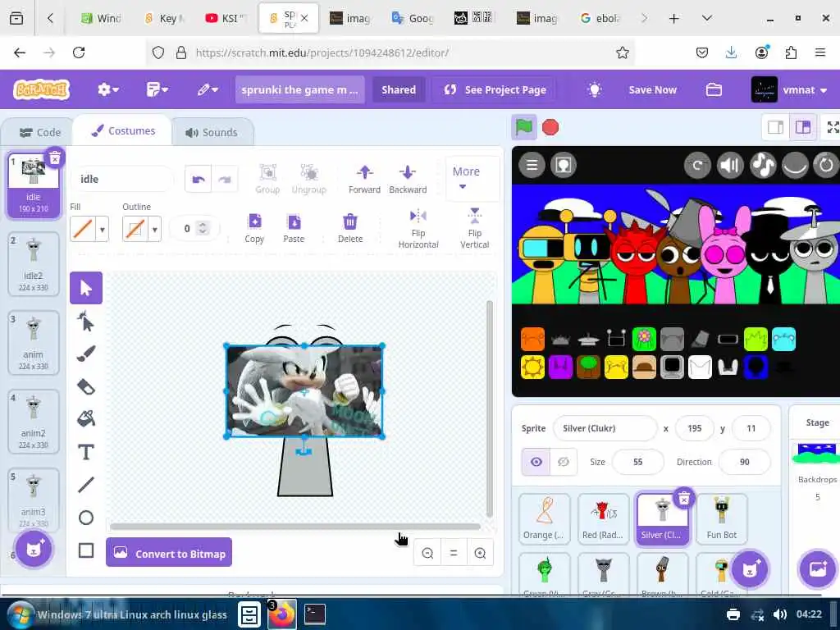Adjust outline width stepper

(x=203, y=228)
